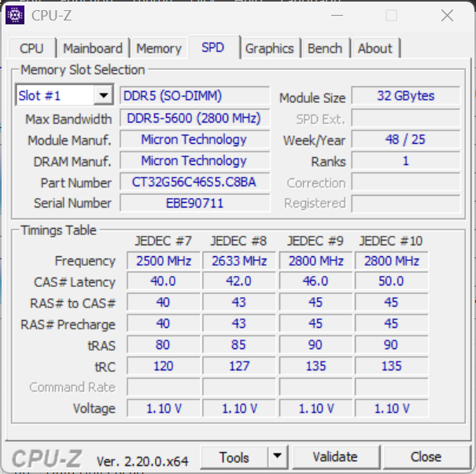The image size is (476, 474).
Task: Minimize the CPU-Z window
Action: pyautogui.click(x=337, y=15)
